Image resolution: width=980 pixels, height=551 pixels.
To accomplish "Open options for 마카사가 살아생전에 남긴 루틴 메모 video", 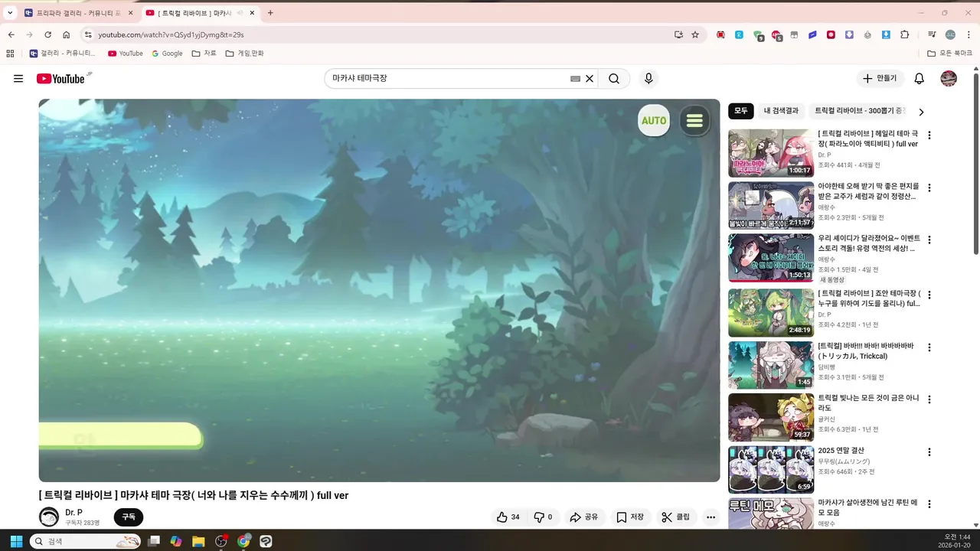I will pyautogui.click(x=929, y=505).
